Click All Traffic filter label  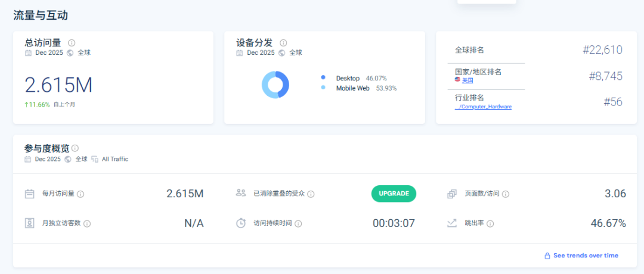click(115, 159)
